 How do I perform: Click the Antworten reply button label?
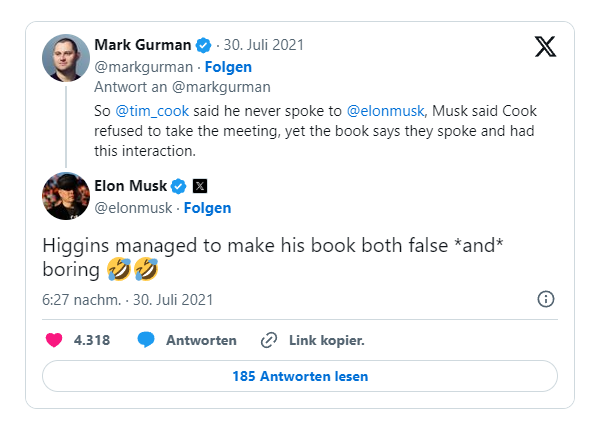click(201, 340)
